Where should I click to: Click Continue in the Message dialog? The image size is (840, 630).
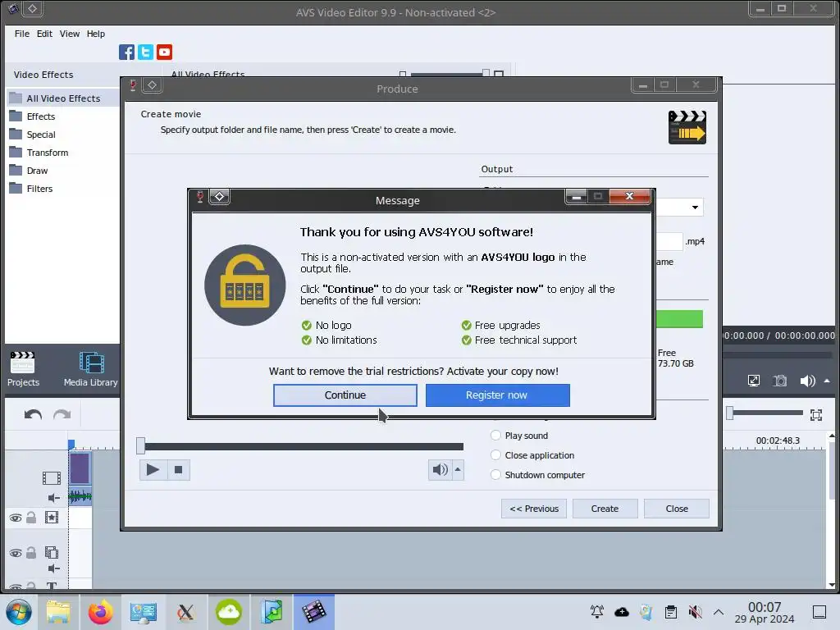pyautogui.click(x=345, y=395)
